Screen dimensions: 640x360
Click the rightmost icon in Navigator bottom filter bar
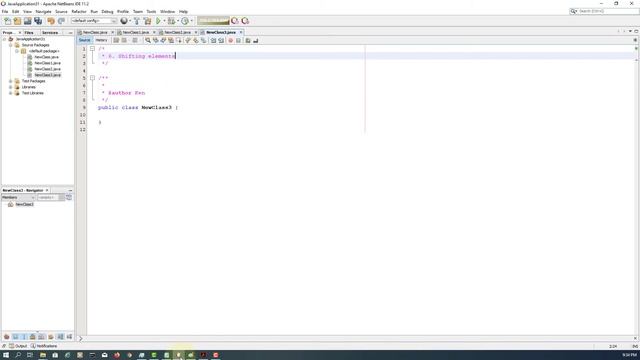(69, 337)
